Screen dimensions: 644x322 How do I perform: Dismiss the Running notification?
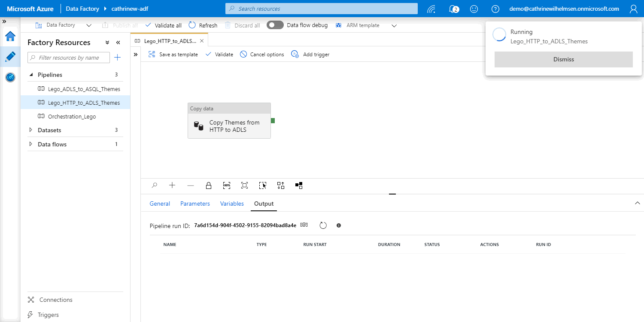[x=563, y=59]
